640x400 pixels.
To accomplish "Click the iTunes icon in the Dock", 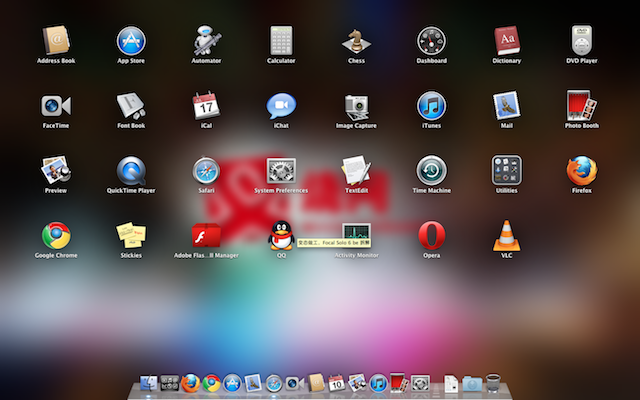I will tap(378, 384).
